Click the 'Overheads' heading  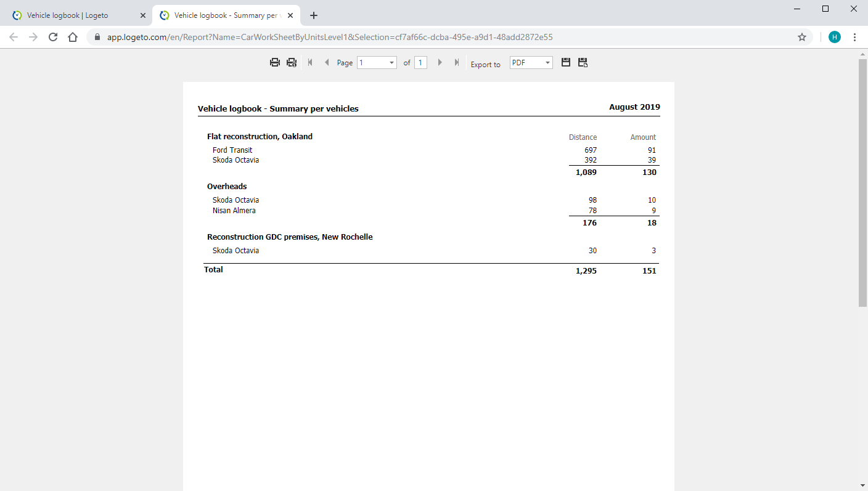(x=227, y=187)
